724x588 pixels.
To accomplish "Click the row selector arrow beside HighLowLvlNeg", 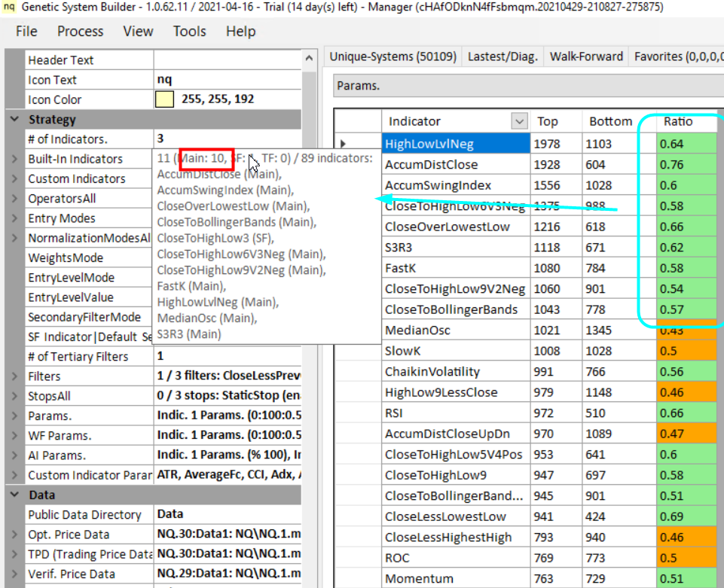I will 344,144.
